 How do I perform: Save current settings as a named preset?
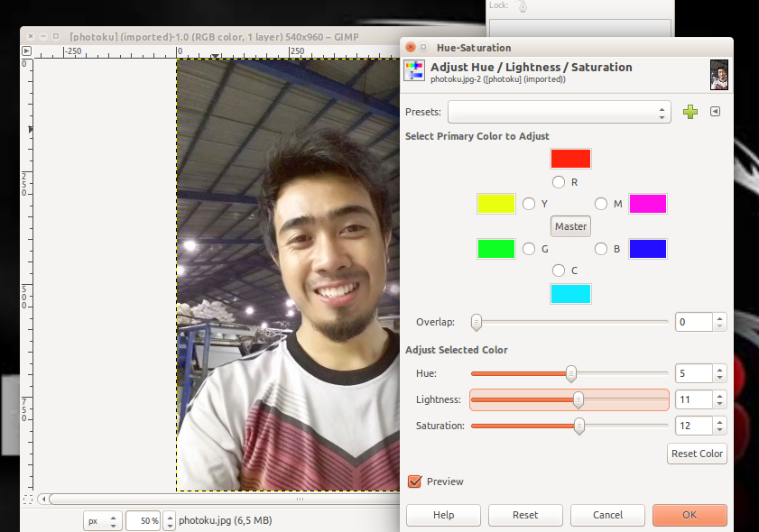point(690,112)
